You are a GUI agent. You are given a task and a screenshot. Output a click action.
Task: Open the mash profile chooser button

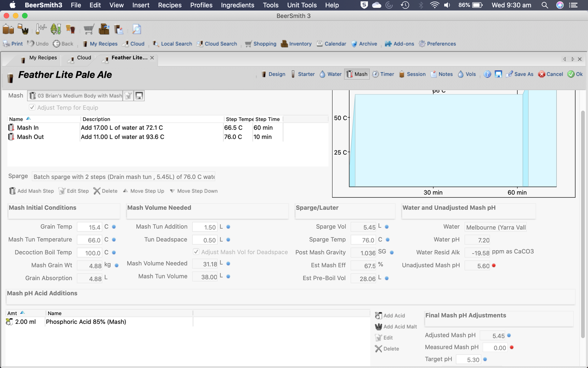pyautogui.click(x=75, y=96)
